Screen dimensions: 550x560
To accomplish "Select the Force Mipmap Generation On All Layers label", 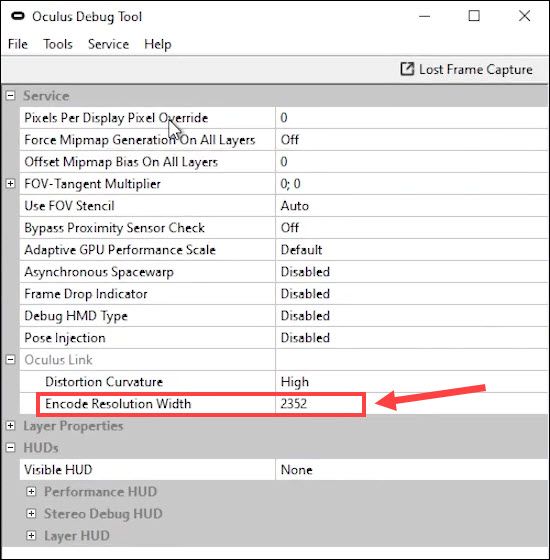I will coord(140,140).
